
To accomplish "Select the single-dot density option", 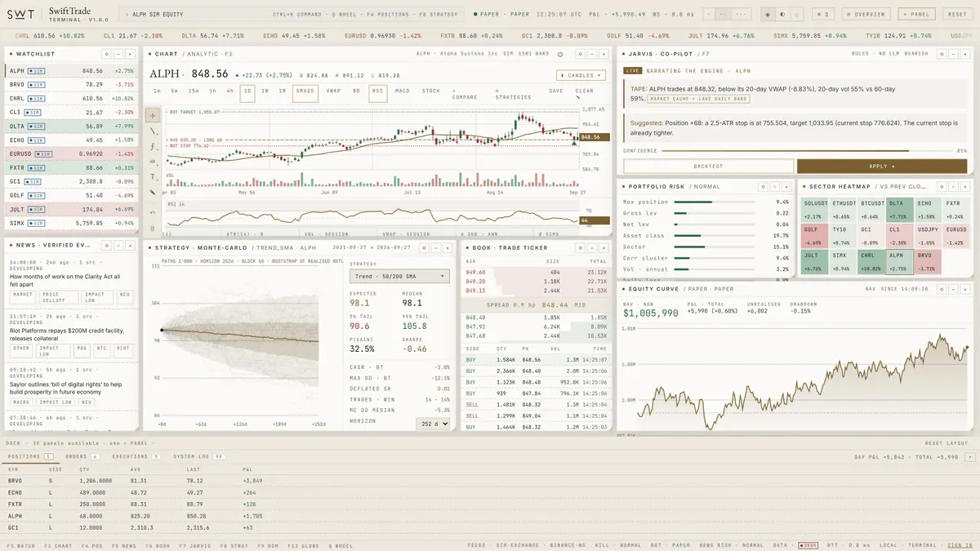I will pyautogui.click(x=710, y=14).
